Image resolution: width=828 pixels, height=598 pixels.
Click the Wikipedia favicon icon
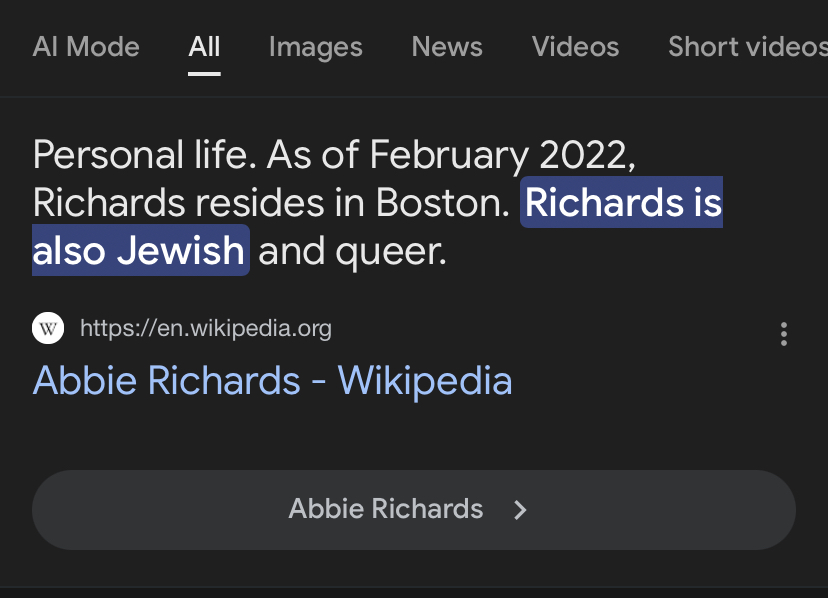[48, 328]
